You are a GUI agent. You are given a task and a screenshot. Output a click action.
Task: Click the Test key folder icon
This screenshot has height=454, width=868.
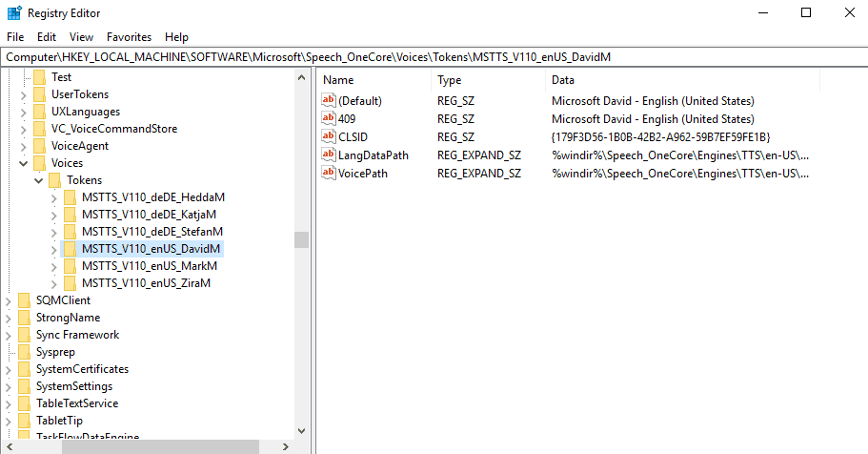click(x=39, y=77)
